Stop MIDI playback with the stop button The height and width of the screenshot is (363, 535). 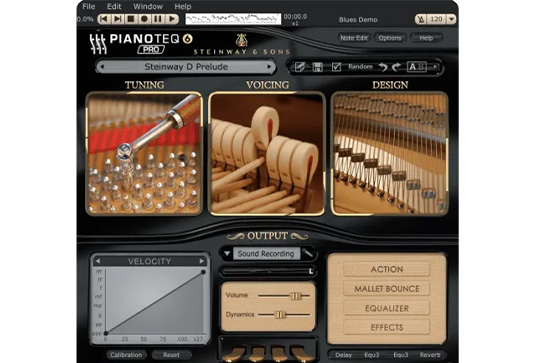[x=131, y=19]
